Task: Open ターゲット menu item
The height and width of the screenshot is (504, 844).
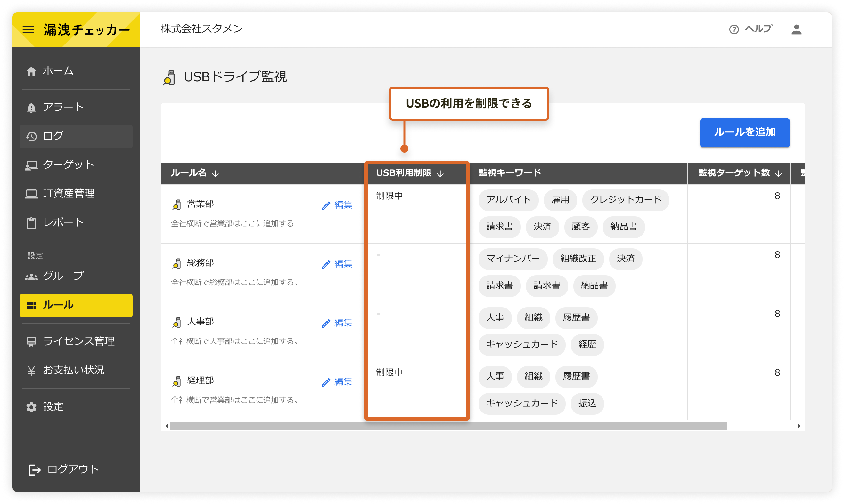Action: [x=76, y=165]
